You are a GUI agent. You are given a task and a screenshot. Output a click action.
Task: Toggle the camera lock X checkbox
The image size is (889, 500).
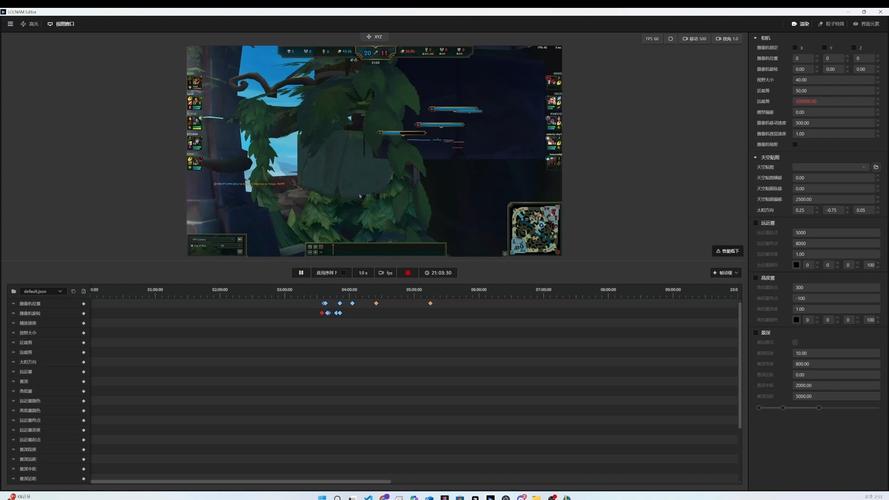(796, 47)
